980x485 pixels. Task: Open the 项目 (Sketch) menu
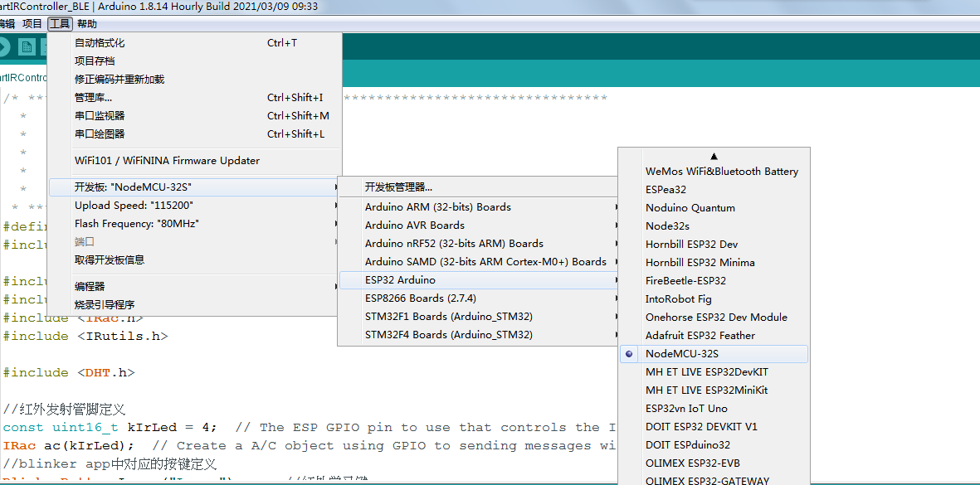32,24
